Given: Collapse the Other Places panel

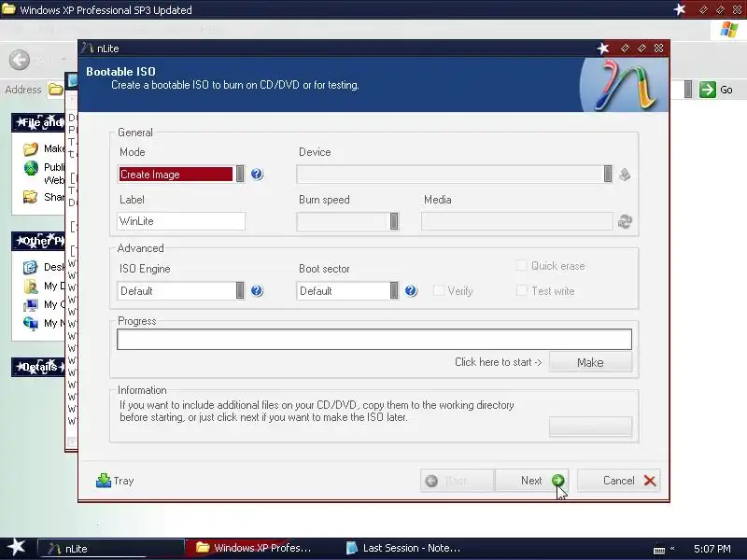Looking at the screenshot, I should point(37,241).
